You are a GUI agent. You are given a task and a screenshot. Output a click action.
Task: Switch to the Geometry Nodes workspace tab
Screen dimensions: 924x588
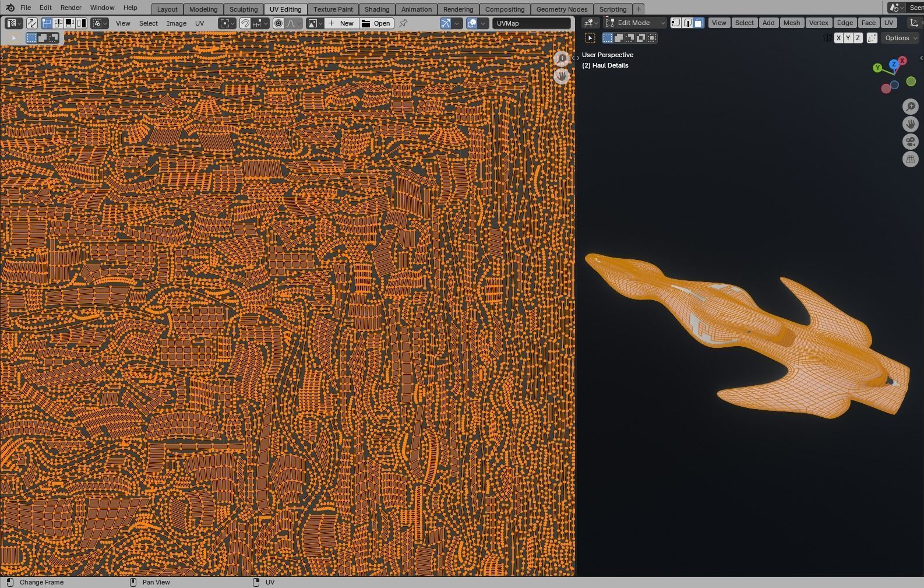tap(562, 9)
